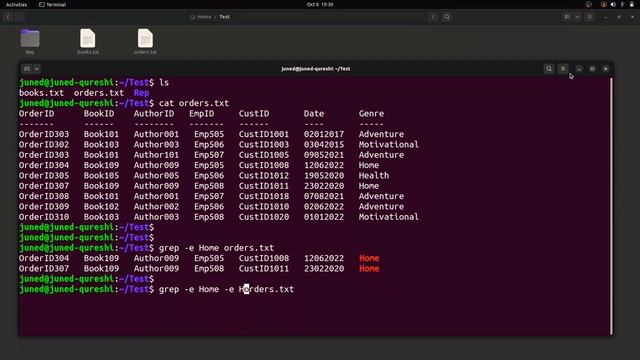640x360 pixels.
Task: Open Activities overview
Action: (16, 4)
